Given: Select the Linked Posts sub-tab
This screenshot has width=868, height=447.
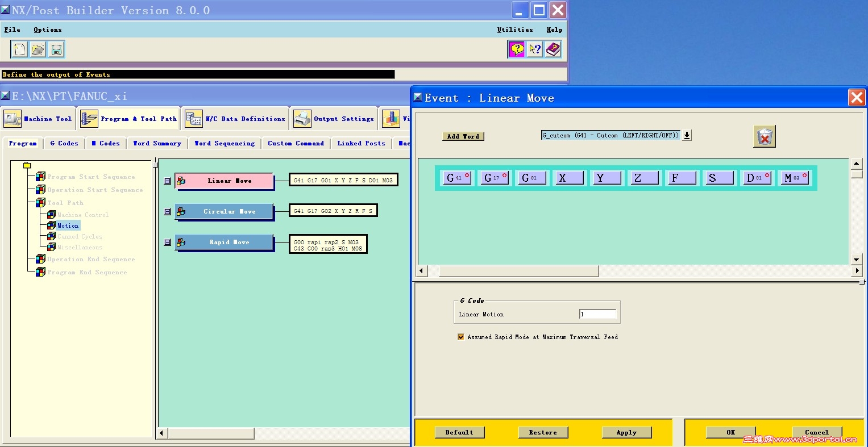Looking at the screenshot, I should [361, 143].
